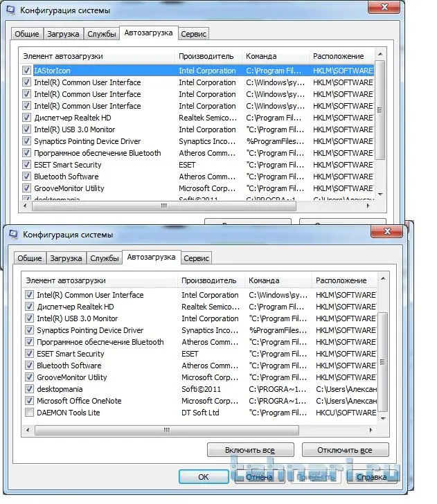Click the system icon in the lower window's title bar
The width and height of the screenshot is (437, 504).
(x=13, y=234)
